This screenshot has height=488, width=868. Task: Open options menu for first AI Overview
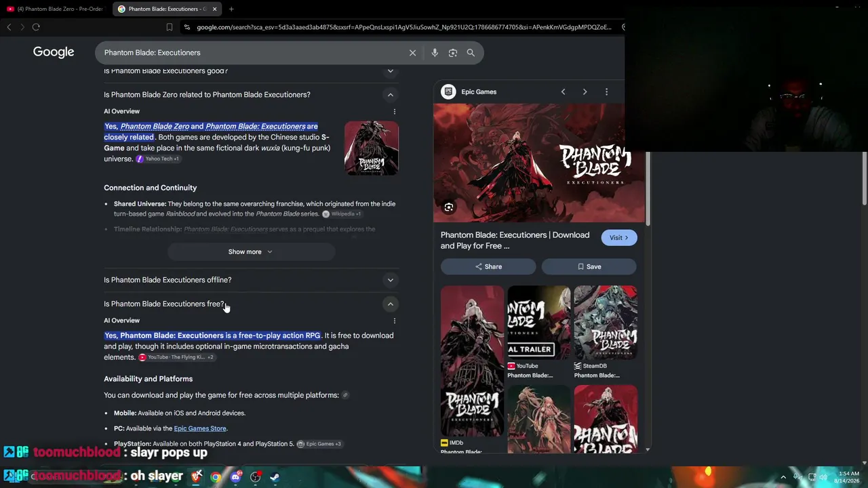coord(394,112)
